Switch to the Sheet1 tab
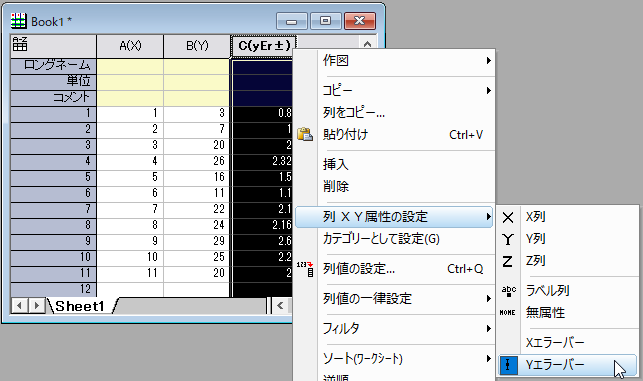This screenshot has height=381, width=643. point(80,306)
